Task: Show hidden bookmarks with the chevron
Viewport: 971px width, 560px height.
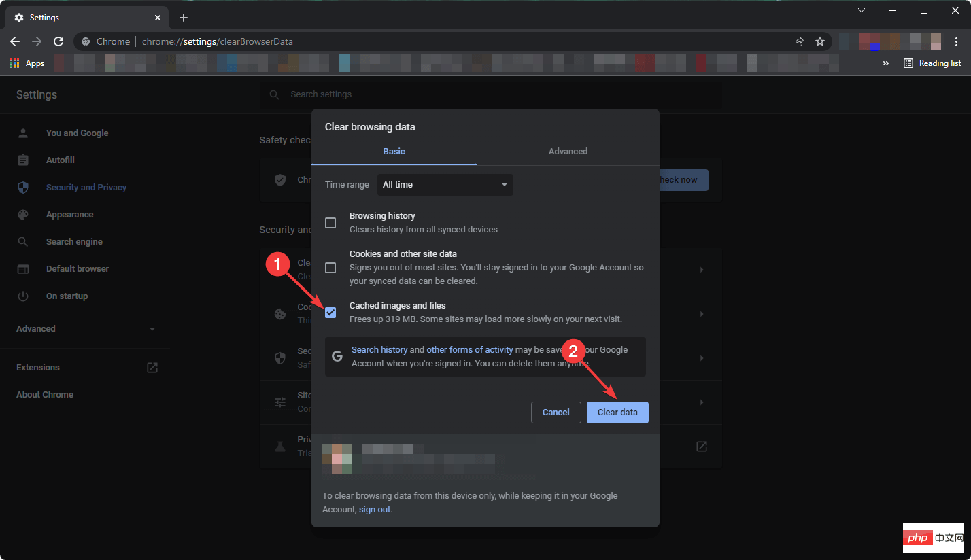Action: [885, 63]
